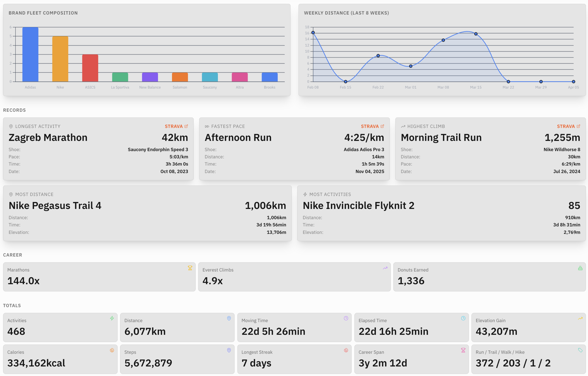This screenshot has width=588, height=376.
Task: Select the Brooks bar in chart
Action: point(270,77)
